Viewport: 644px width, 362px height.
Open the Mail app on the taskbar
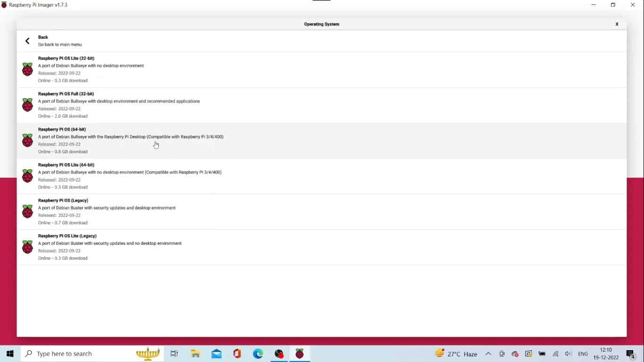(216, 354)
